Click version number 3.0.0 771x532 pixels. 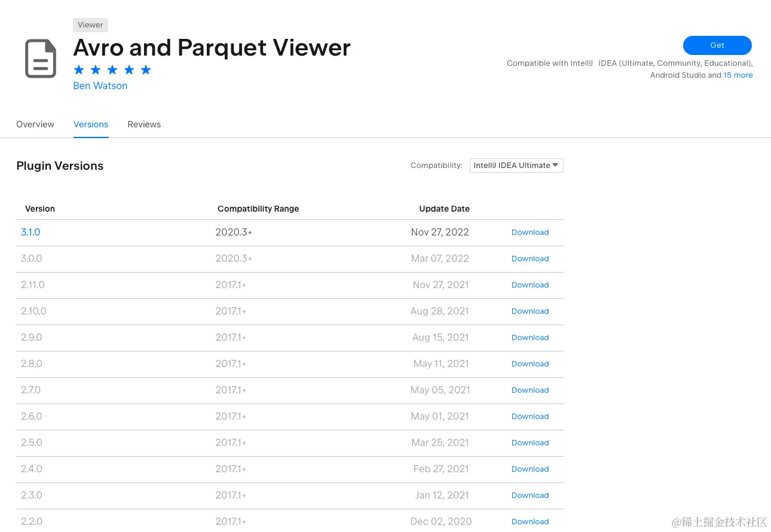click(x=32, y=259)
